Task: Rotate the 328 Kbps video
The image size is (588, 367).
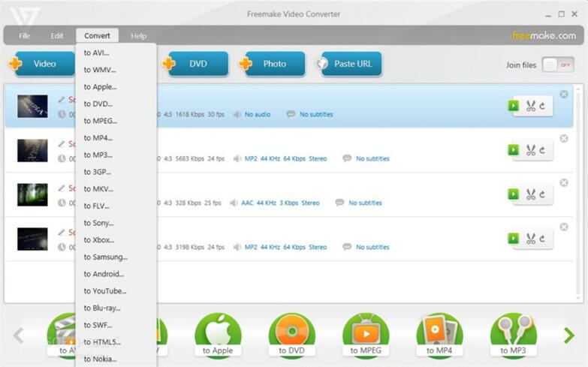Action: [x=542, y=194]
